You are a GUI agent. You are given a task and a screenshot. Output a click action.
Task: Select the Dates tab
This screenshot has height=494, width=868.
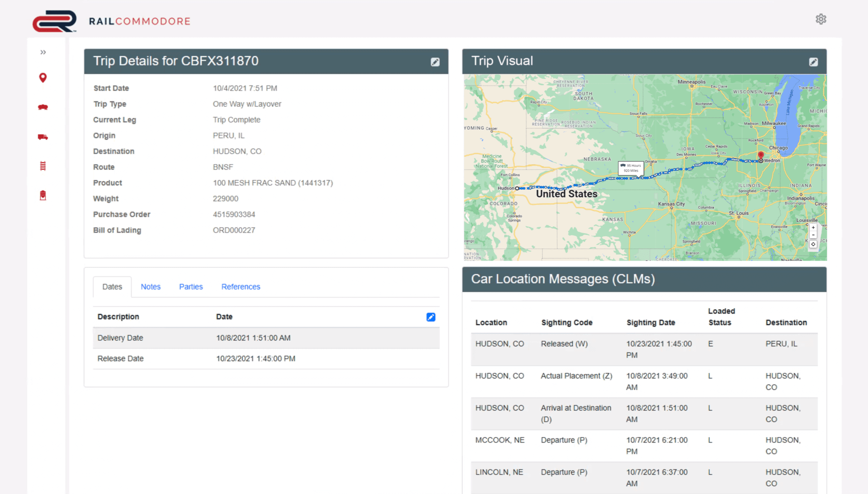tap(112, 287)
